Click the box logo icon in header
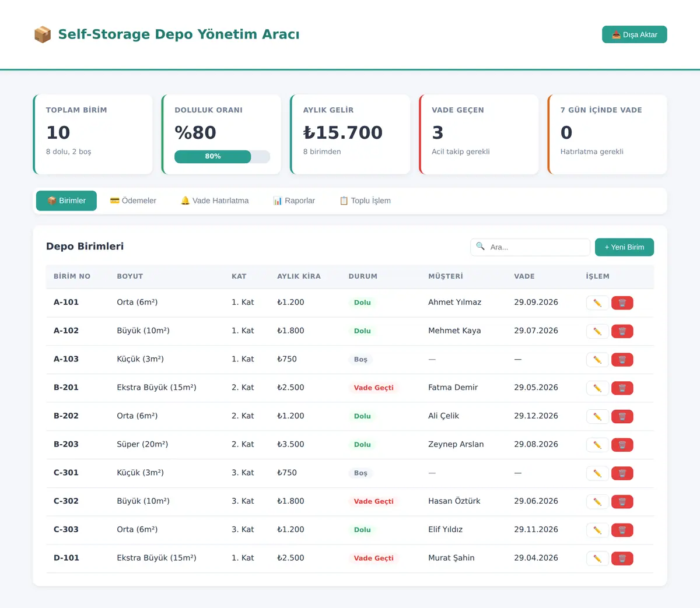Image resolution: width=700 pixels, height=608 pixels. (43, 34)
